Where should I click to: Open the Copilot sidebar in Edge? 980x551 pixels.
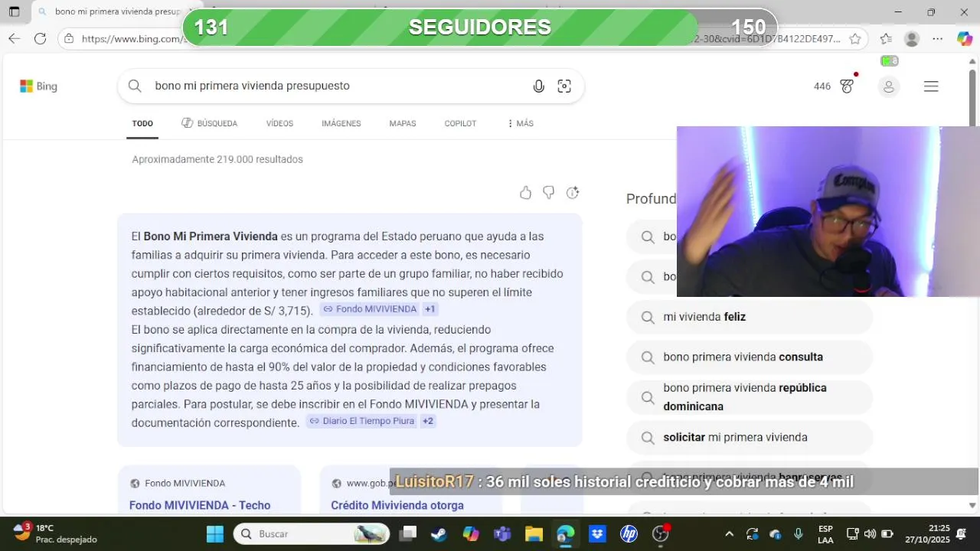click(965, 38)
